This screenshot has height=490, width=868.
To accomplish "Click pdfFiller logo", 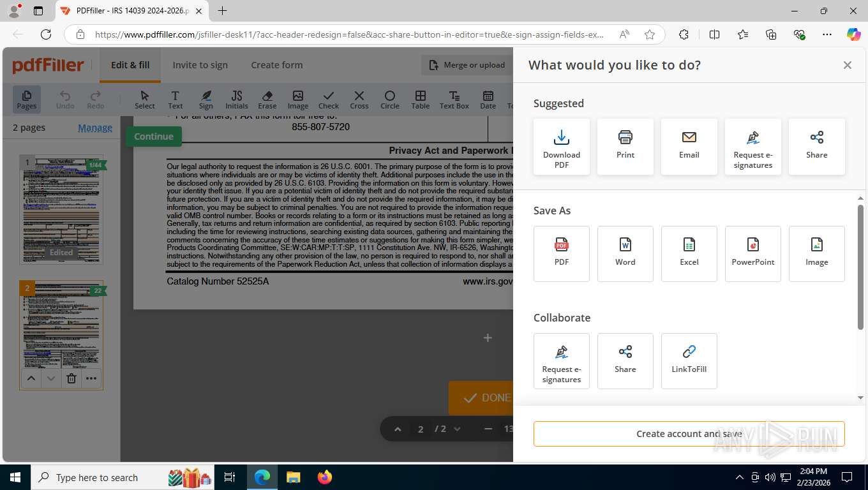I will [x=49, y=65].
